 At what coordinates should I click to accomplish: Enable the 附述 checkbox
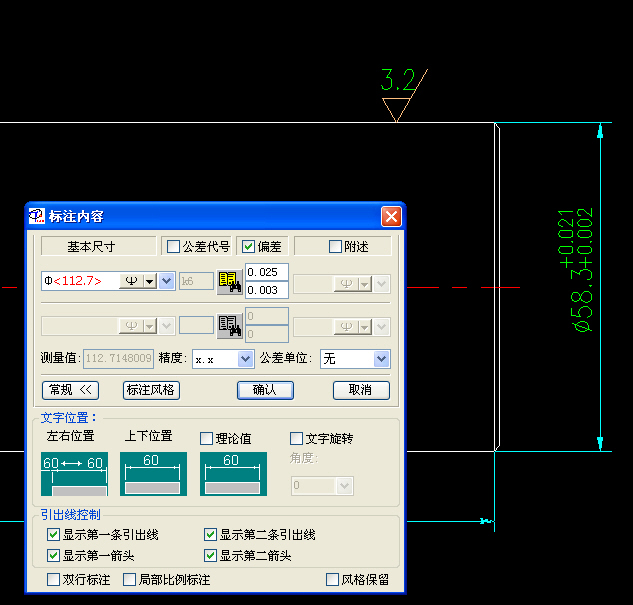335,247
